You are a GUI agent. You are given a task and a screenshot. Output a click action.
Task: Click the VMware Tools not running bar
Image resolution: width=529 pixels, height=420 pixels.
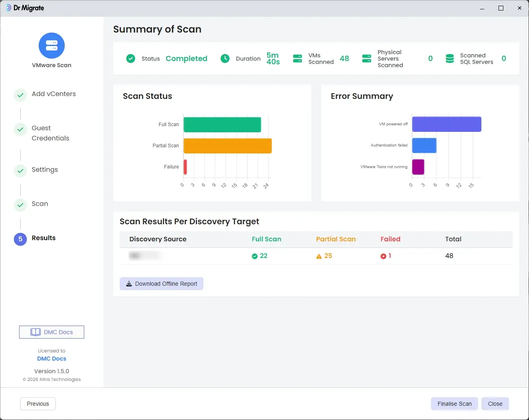point(418,167)
